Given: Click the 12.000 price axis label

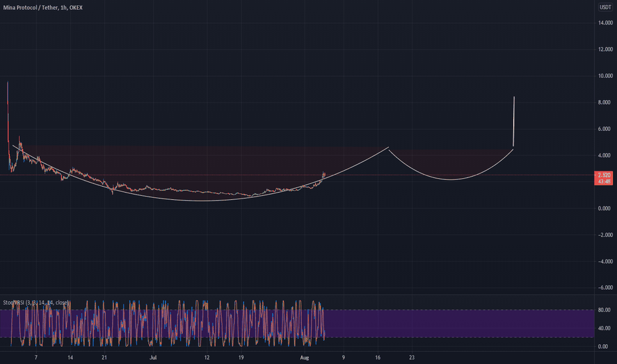Looking at the screenshot, I should click(x=605, y=49).
